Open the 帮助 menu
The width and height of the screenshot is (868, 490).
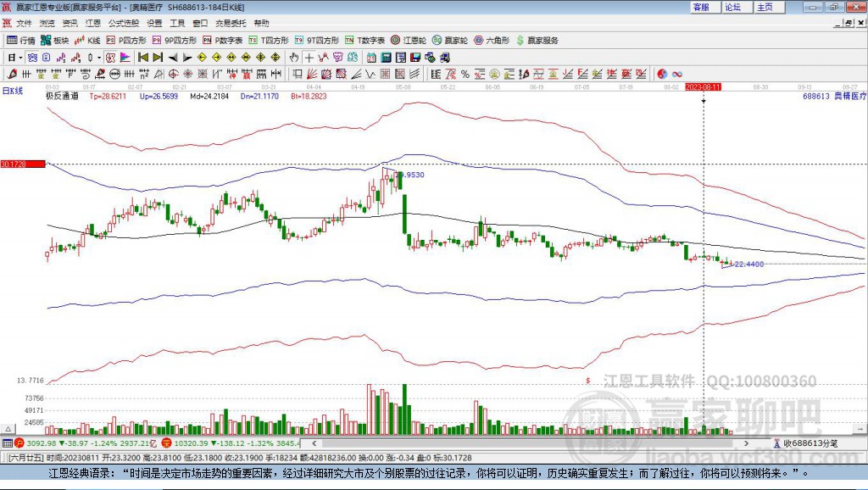(x=261, y=23)
